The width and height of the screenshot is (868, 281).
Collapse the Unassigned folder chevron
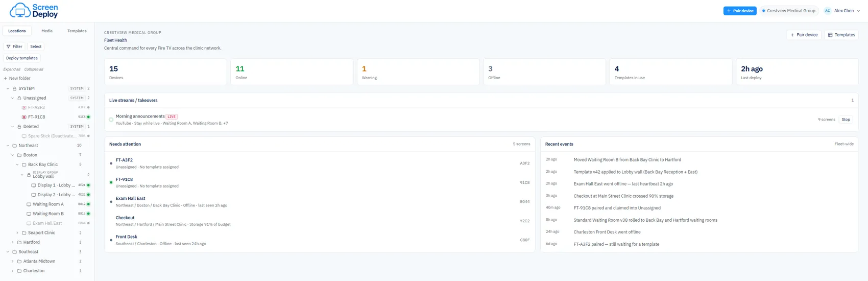pos(13,98)
